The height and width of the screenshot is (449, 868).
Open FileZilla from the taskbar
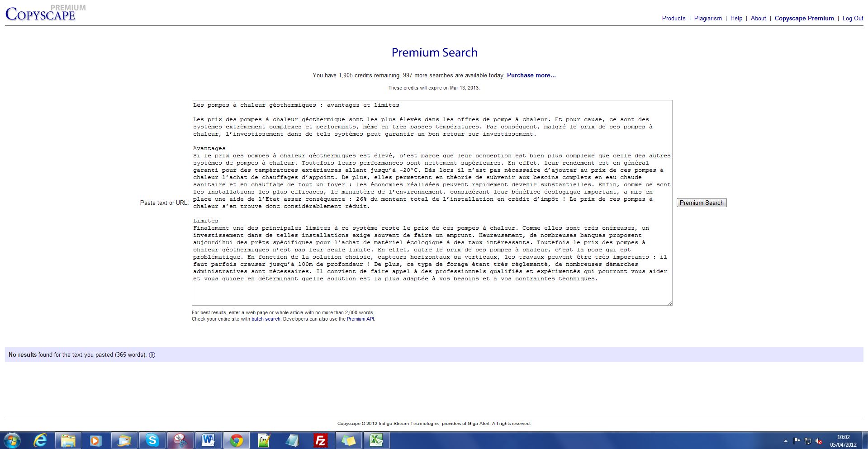click(x=320, y=440)
